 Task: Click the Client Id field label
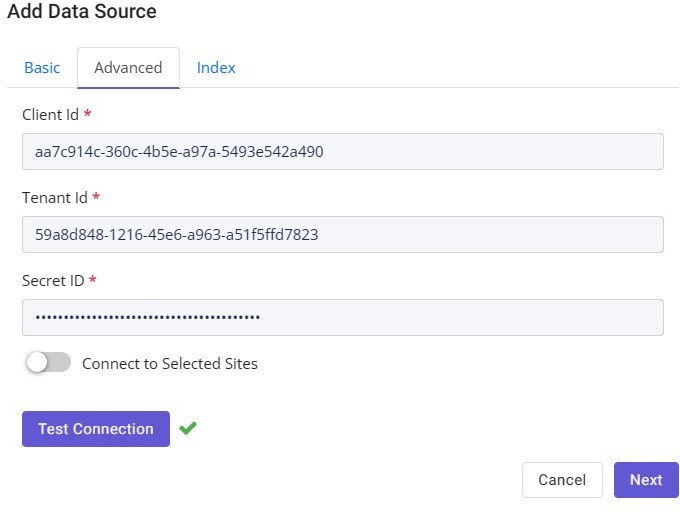pos(50,115)
